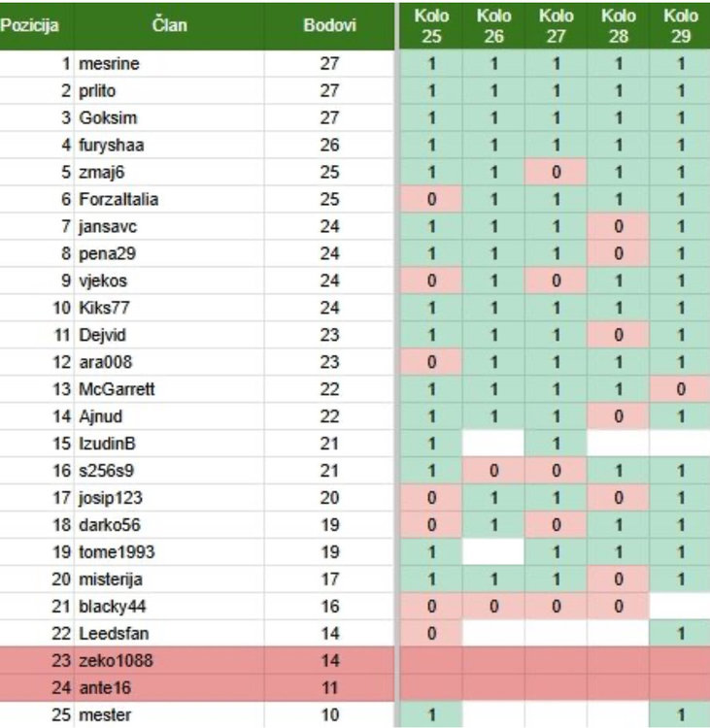The image size is (710, 728).
Task: Select the member name McGarrett
Action: coord(115,389)
